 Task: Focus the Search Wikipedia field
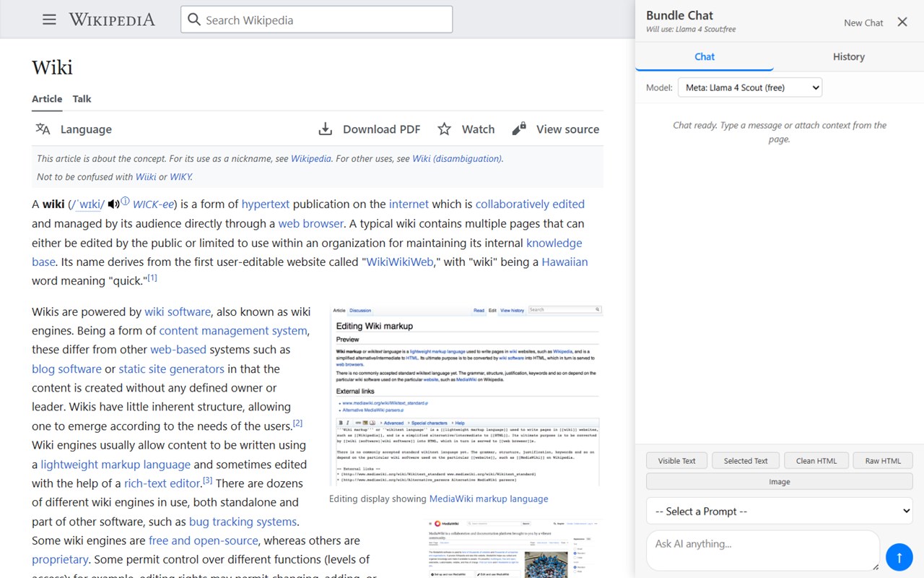click(317, 20)
